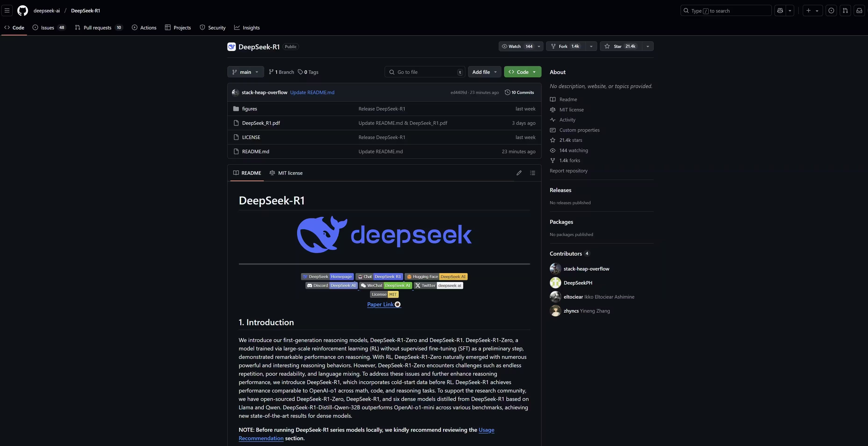Click the DeepSeek Homepage badge

pyautogui.click(x=327, y=277)
